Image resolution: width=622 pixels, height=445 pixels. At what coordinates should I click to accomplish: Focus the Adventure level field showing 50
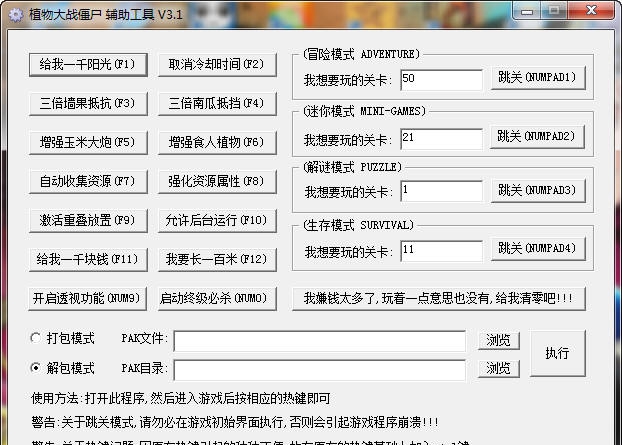pyautogui.click(x=442, y=80)
